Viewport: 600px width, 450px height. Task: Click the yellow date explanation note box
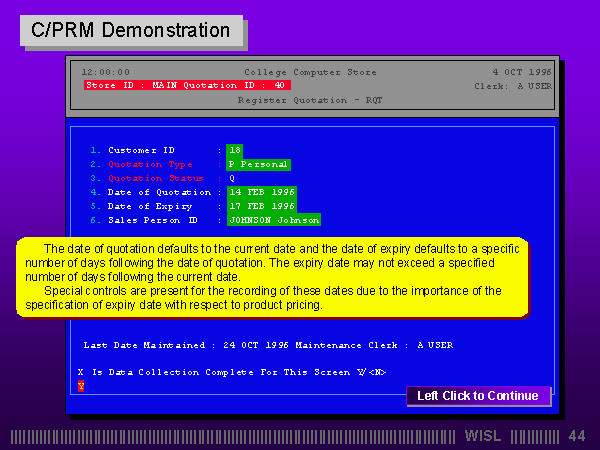click(x=272, y=278)
